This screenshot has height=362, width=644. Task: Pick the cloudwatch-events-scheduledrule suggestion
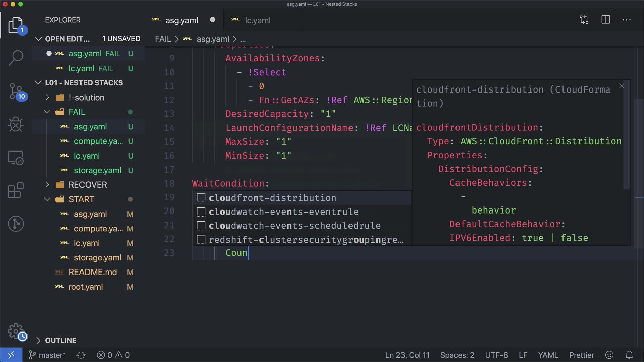[x=294, y=226]
